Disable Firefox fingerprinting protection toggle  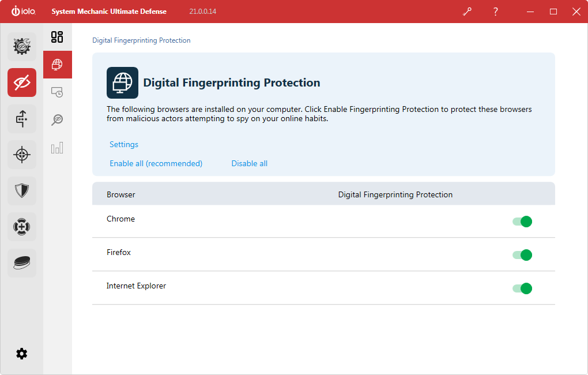coord(522,255)
